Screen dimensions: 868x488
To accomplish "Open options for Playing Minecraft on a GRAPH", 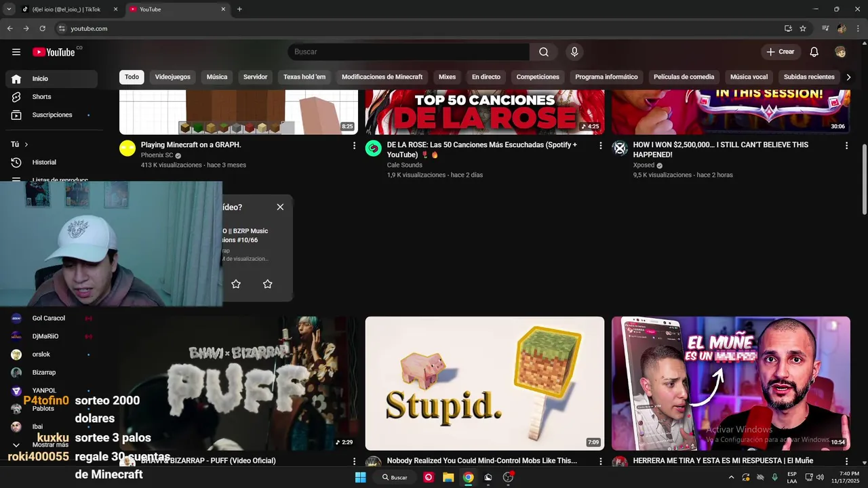I will [x=354, y=146].
